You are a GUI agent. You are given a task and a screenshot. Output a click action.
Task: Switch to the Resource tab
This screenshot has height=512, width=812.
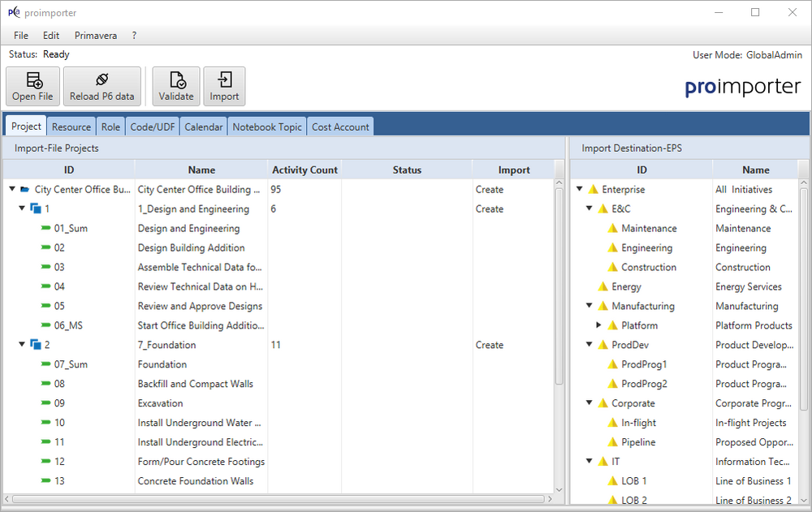[71, 127]
